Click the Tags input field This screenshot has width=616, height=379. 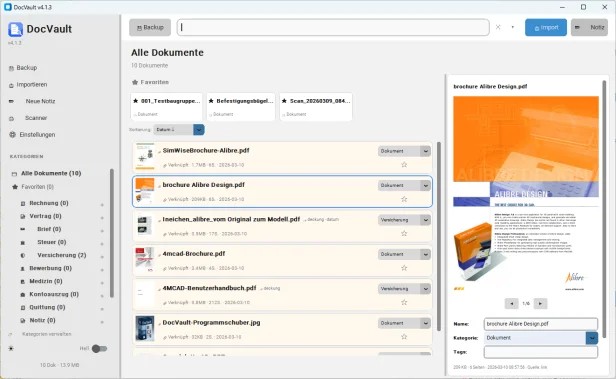pos(541,352)
